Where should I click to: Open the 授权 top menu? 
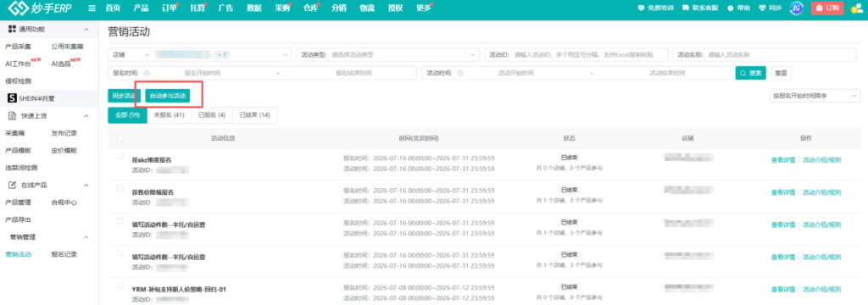(x=395, y=8)
